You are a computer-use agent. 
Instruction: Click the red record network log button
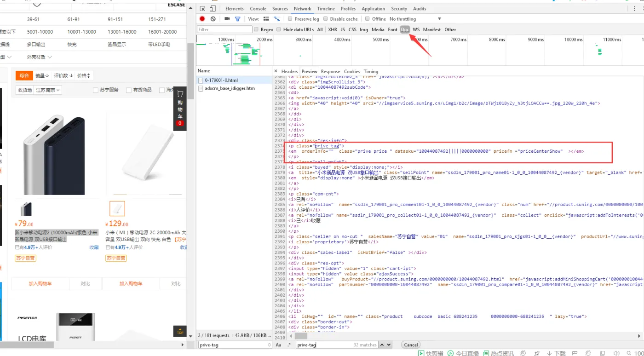pyautogui.click(x=202, y=19)
